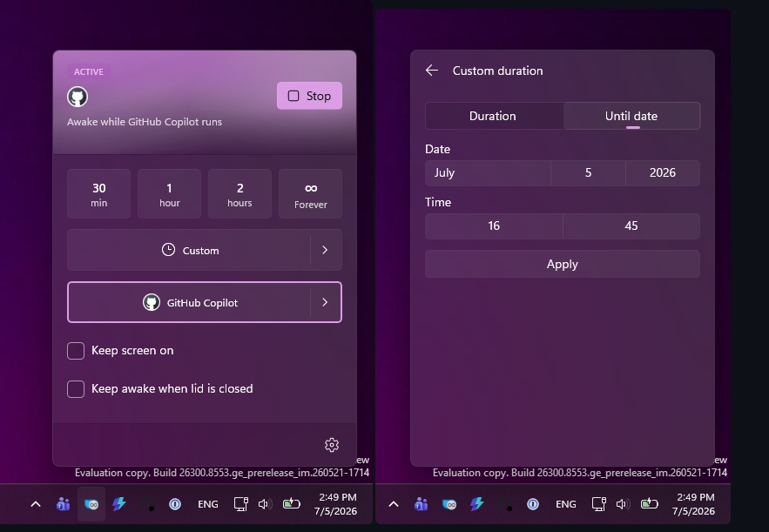
Task: Open the Teams icon in left taskbar
Action: point(64,504)
